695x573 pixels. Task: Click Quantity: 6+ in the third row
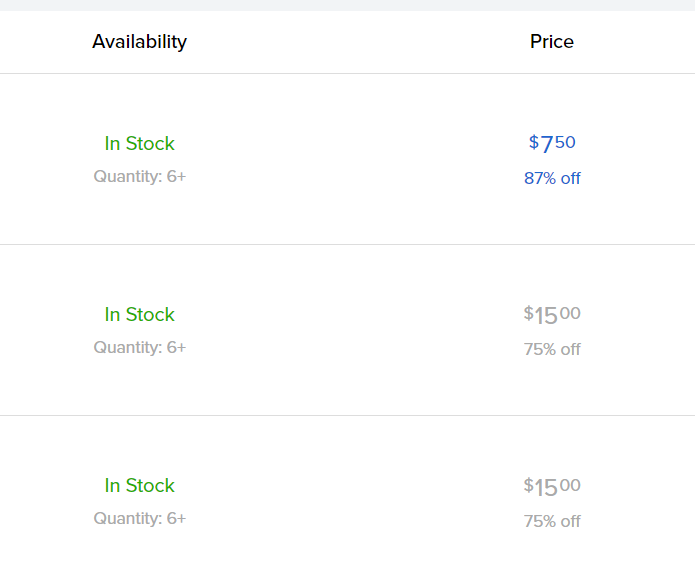coord(139,519)
